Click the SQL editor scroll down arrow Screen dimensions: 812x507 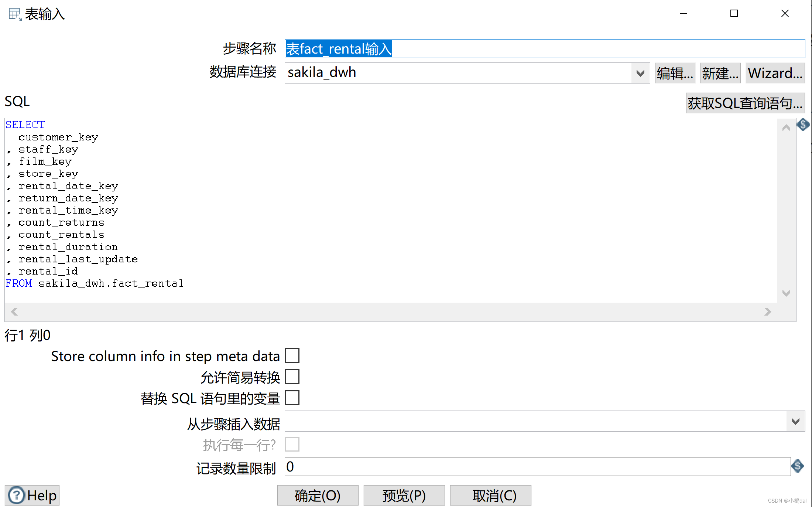pyautogui.click(x=786, y=293)
